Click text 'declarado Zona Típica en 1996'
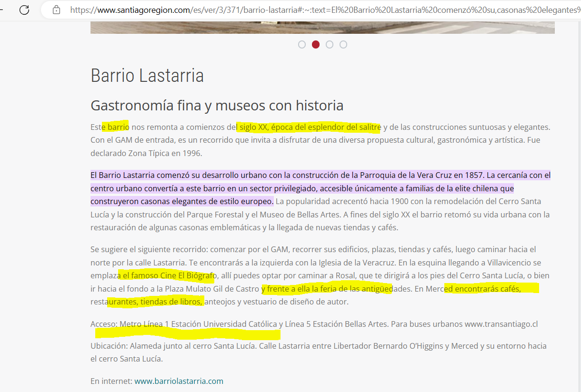Viewport: 581px width, 392px height. click(x=146, y=154)
